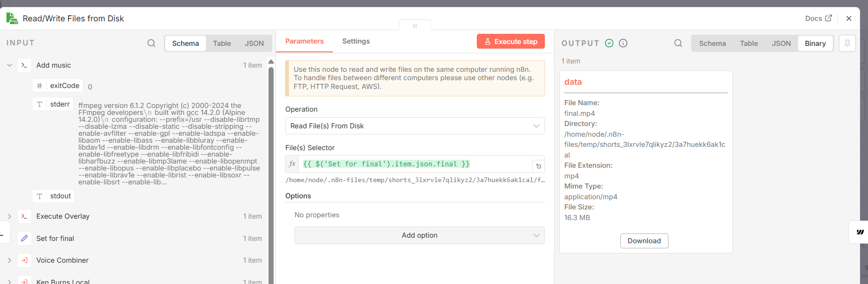Switch to the Settings tab
Image resolution: width=868 pixels, height=284 pixels.
click(356, 41)
